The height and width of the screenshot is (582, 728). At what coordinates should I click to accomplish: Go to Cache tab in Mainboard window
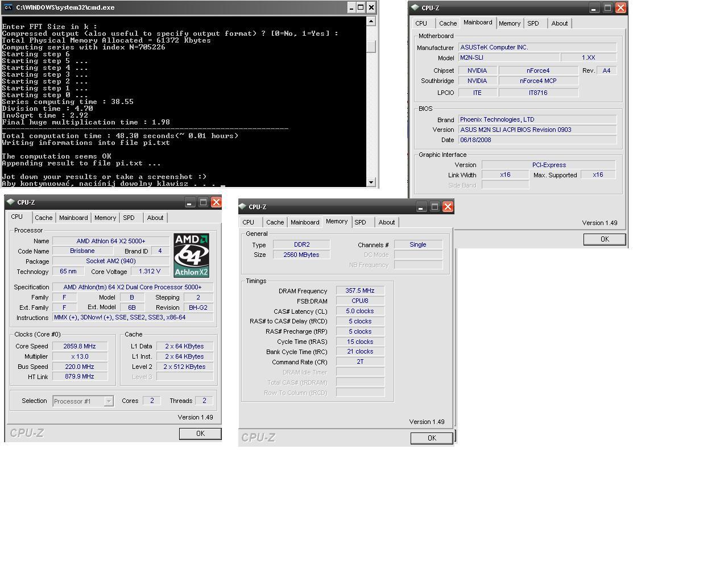point(448,23)
